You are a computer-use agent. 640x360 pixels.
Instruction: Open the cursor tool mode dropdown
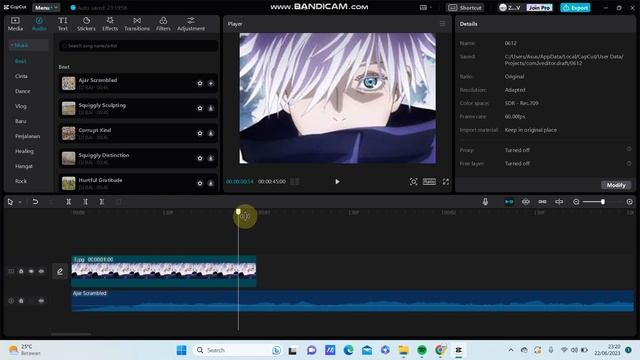pyautogui.click(x=20, y=202)
